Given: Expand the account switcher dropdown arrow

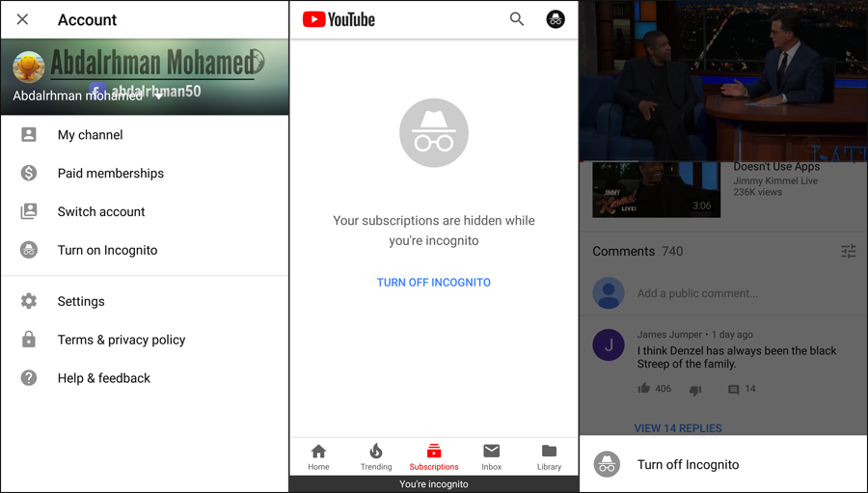Looking at the screenshot, I should [x=158, y=96].
